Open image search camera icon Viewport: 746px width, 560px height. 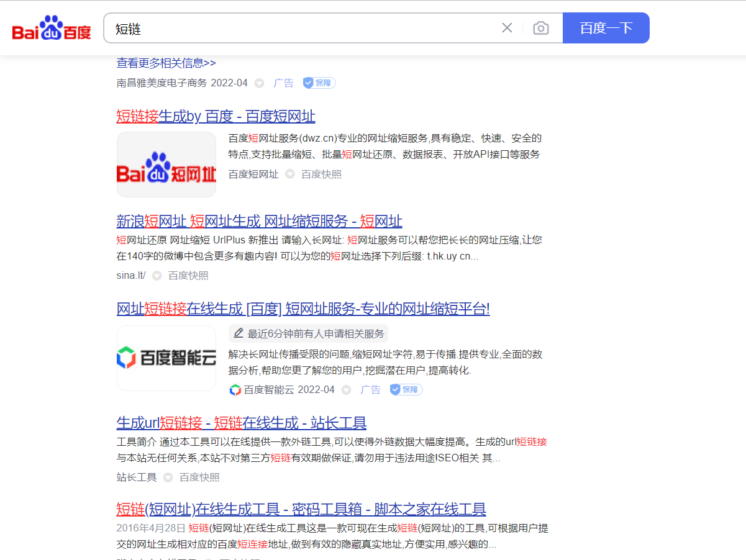(541, 28)
